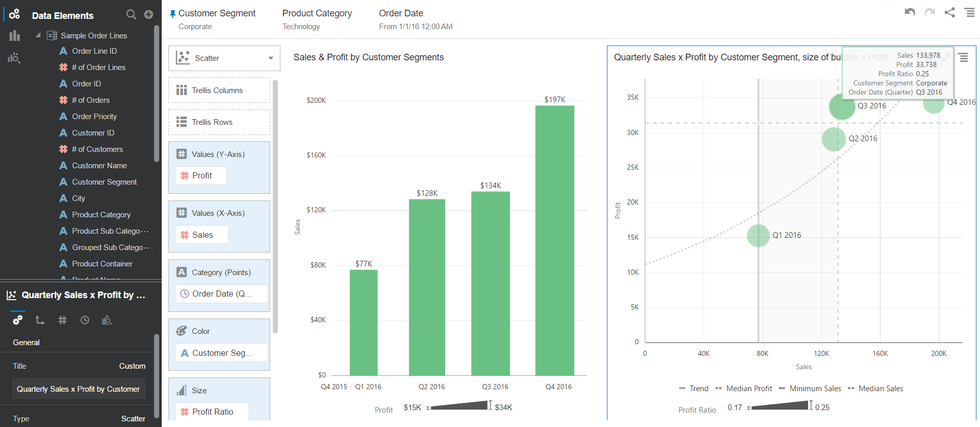
Task: Open the Visualizations bar-chart sidebar icon
Action: tap(14, 36)
